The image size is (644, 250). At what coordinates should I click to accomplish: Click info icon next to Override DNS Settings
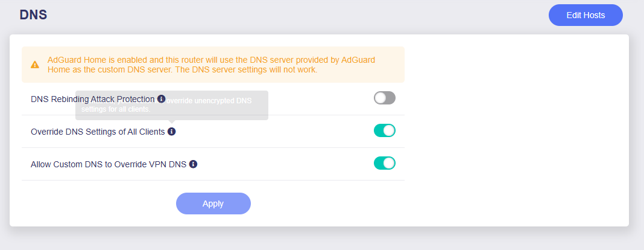172,131
